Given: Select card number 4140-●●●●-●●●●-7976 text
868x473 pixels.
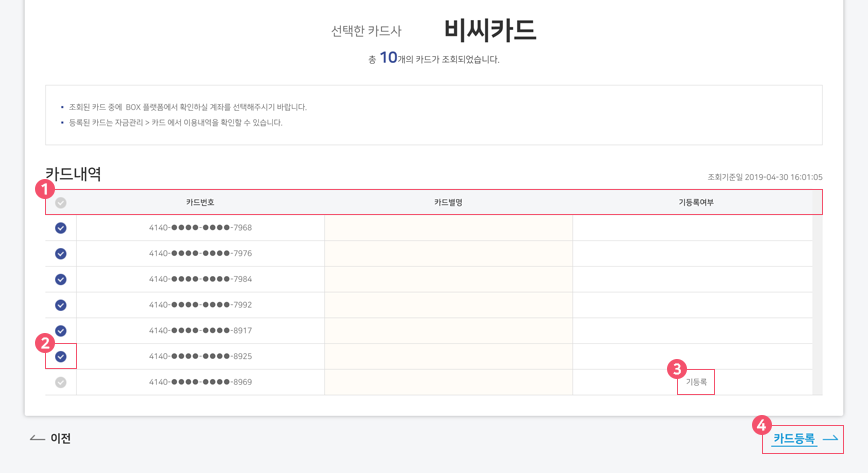Looking at the screenshot, I should pos(200,254).
